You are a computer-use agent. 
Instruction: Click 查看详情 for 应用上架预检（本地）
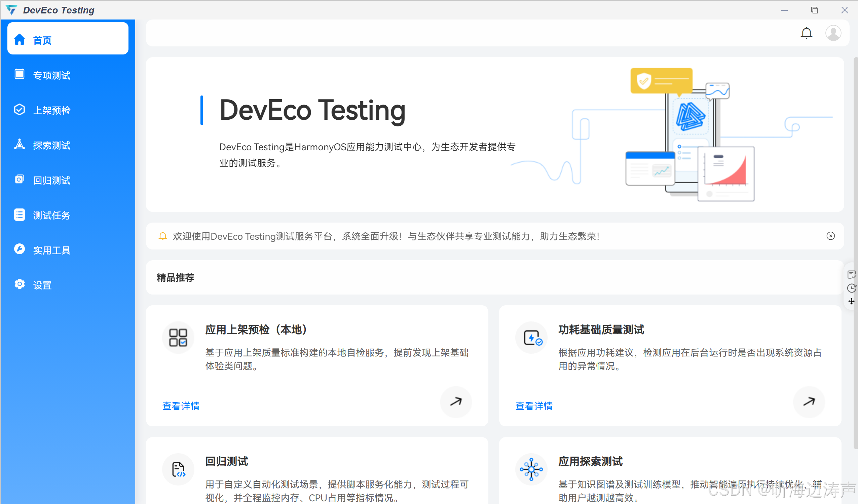[181, 406]
